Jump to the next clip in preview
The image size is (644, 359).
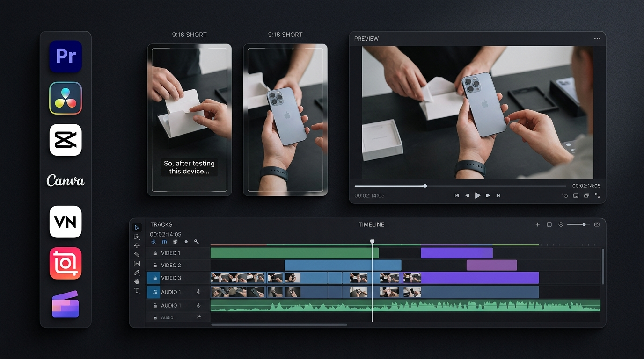(498, 195)
